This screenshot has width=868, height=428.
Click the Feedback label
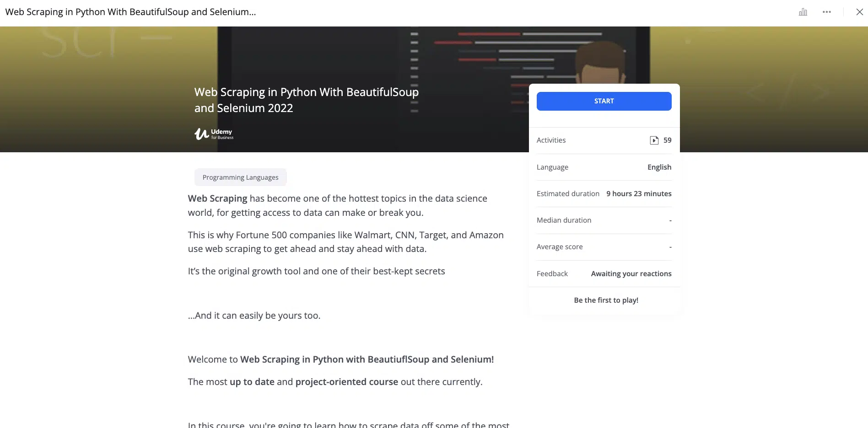552,274
